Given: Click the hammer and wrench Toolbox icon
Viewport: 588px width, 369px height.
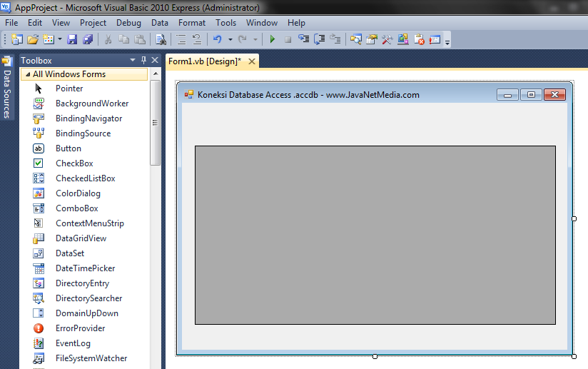Looking at the screenshot, I should tap(387, 39).
